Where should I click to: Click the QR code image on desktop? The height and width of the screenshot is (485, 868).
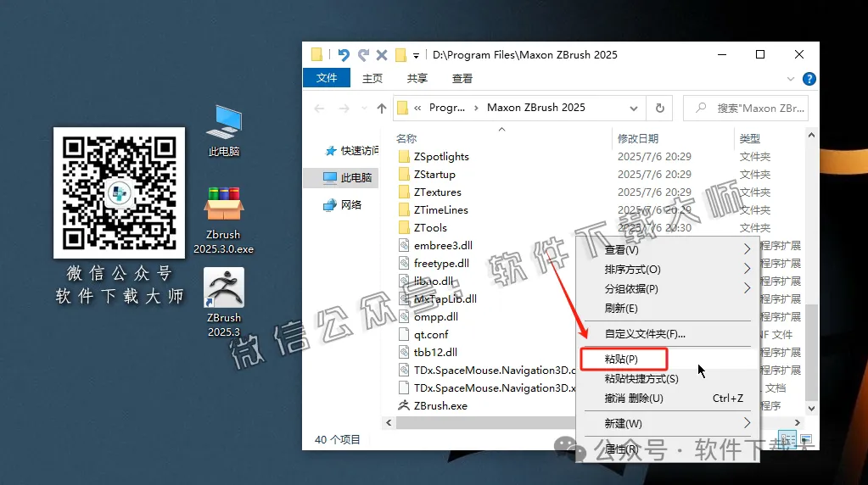(x=119, y=192)
